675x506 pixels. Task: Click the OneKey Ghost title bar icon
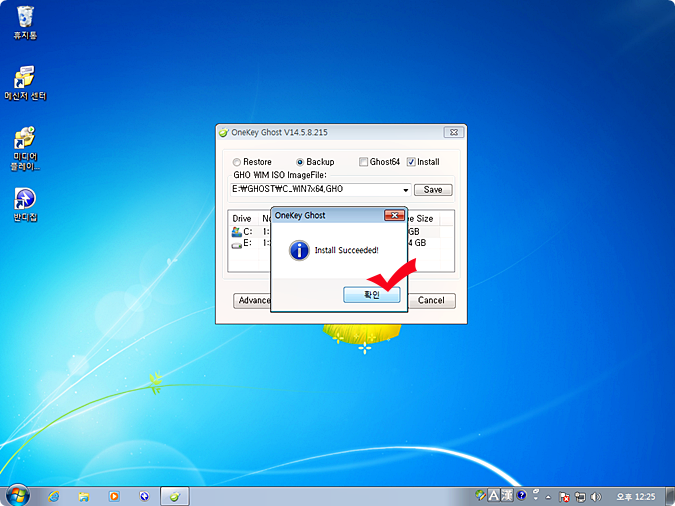(223, 132)
